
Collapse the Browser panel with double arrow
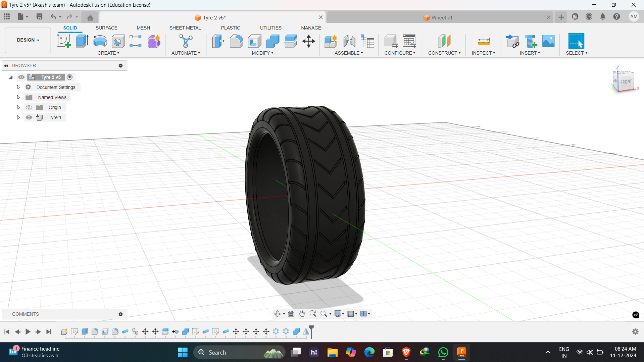[x=6, y=65]
